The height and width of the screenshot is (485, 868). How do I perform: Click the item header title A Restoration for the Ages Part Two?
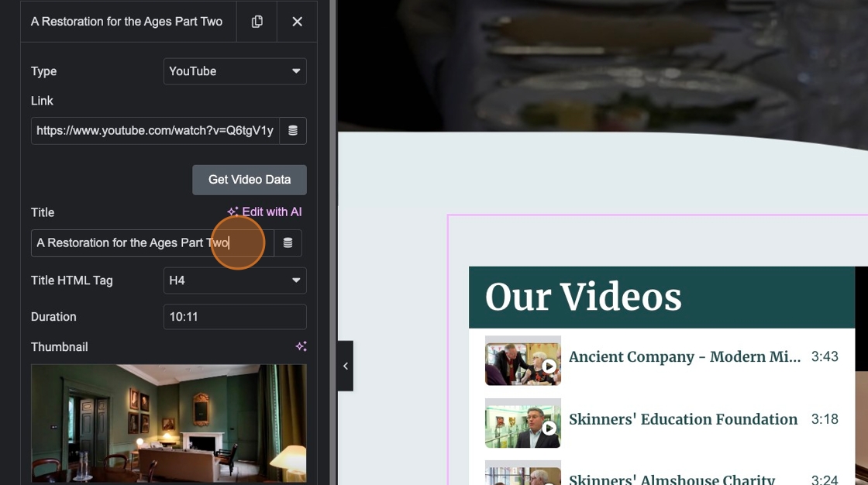(127, 22)
